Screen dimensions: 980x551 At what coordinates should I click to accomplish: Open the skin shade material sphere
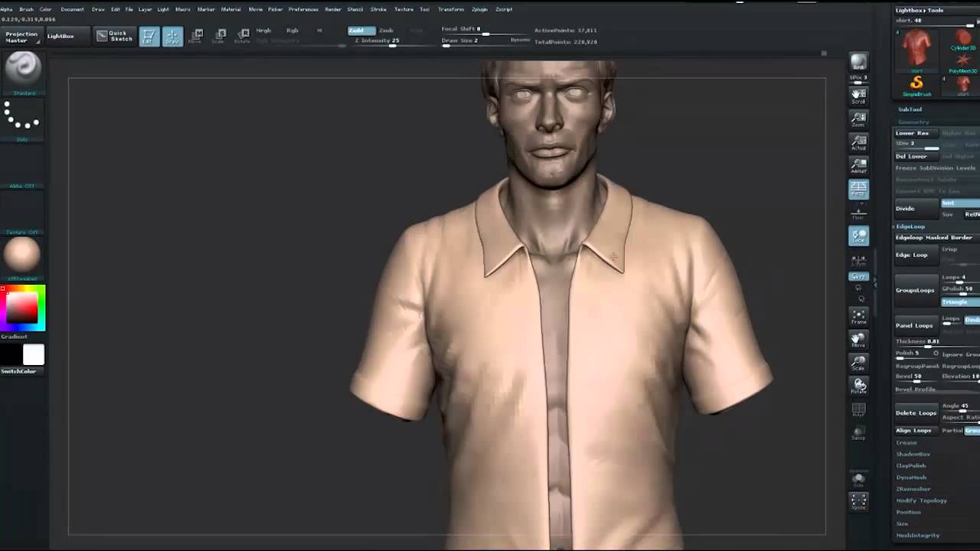21,255
